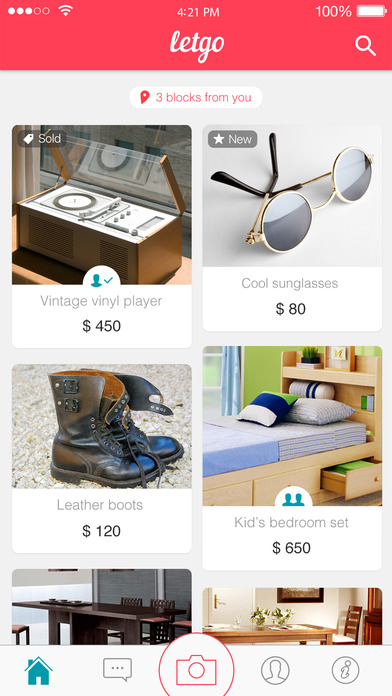Tap the '3 blocks from you' location pill
This screenshot has height=696, width=392.
pyautogui.click(x=196, y=97)
